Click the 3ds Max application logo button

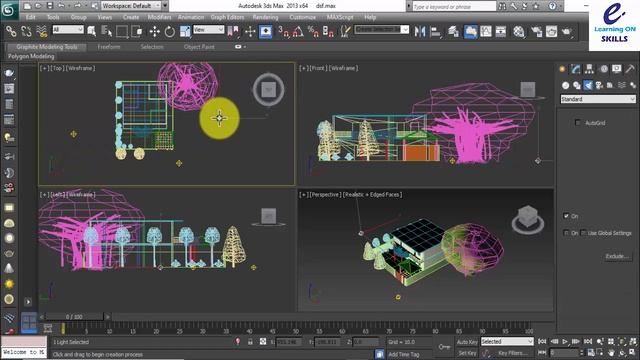(x=8, y=10)
